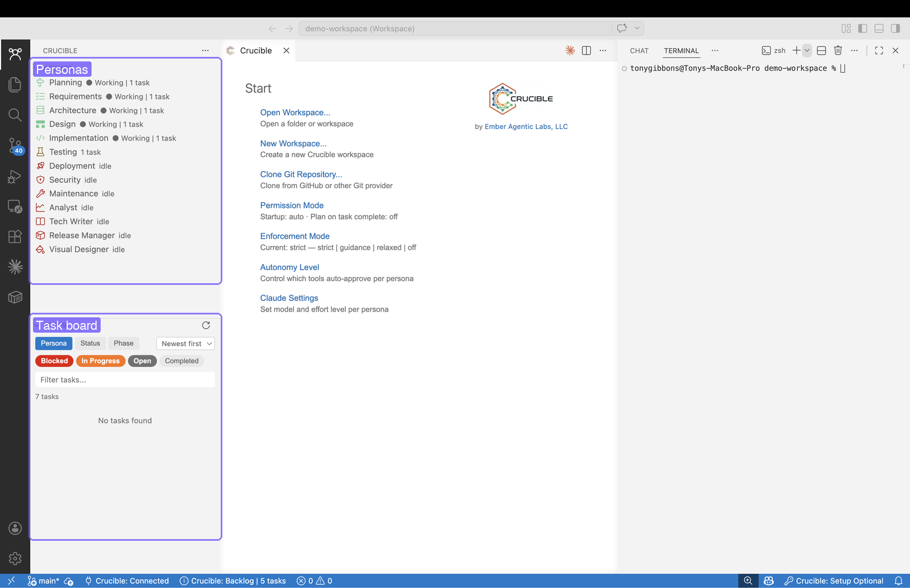Screen dimensions: 910x588
Task: Open the Crucible persona view in activity bar
Action: pyautogui.click(x=15, y=54)
